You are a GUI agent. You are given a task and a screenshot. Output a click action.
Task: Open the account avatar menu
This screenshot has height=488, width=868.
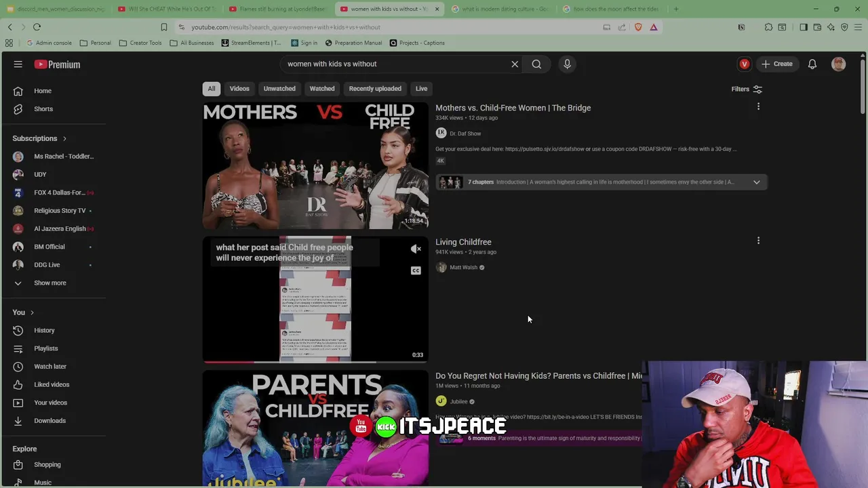pos(839,64)
